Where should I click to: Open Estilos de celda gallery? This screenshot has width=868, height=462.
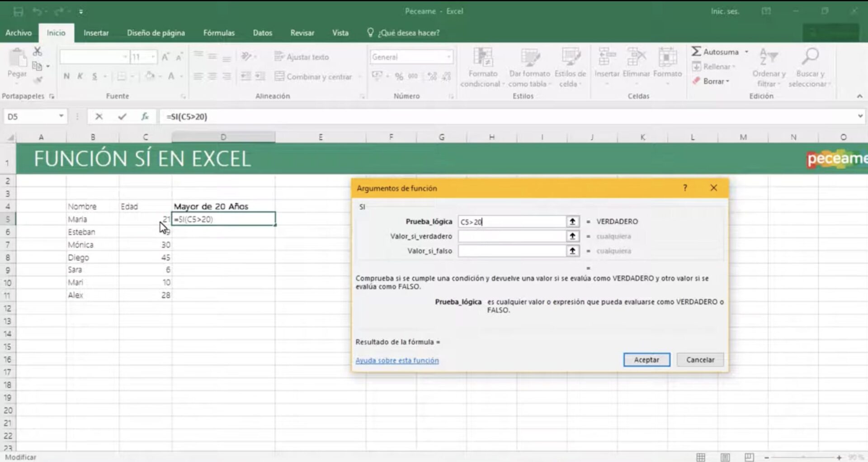point(570,67)
